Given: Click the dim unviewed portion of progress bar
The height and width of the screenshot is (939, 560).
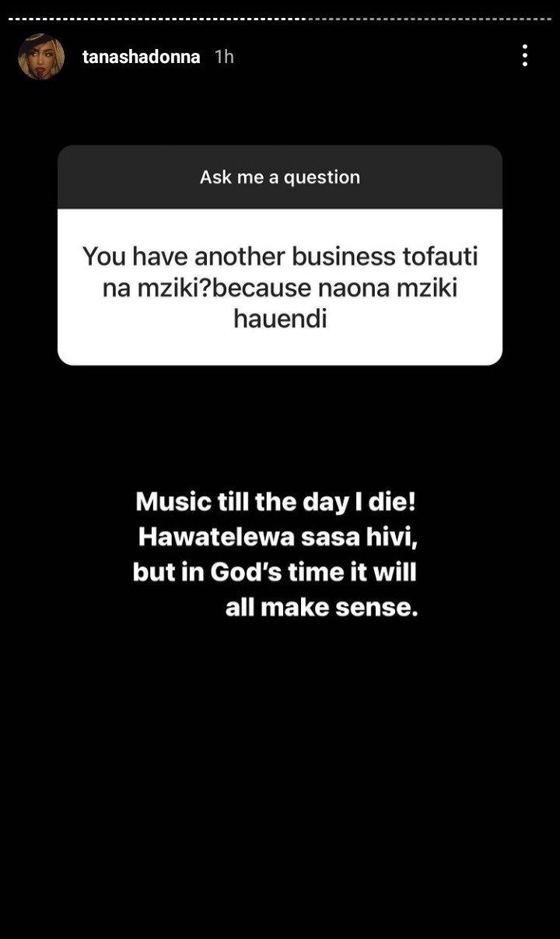Looking at the screenshot, I should click(430, 19).
